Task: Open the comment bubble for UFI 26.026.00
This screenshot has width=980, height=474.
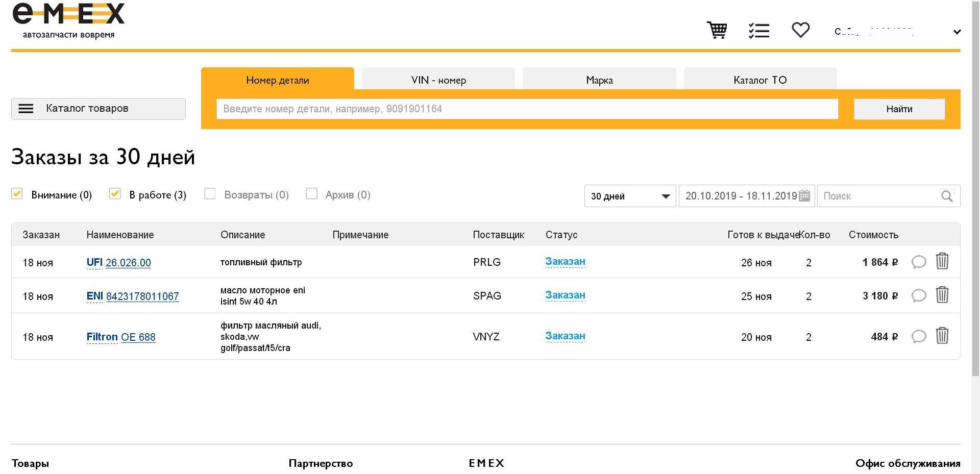Action: coord(919,262)
